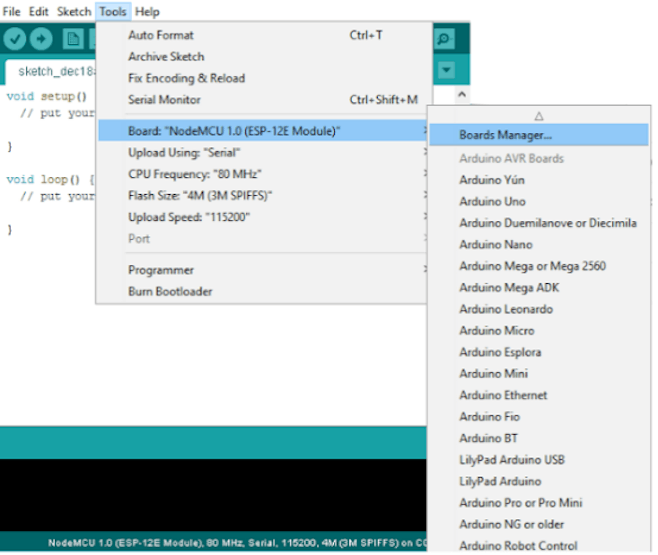This screenshot has width=658, height=555.
Task: Select Arduino BT board
Action: coord(539,438)
